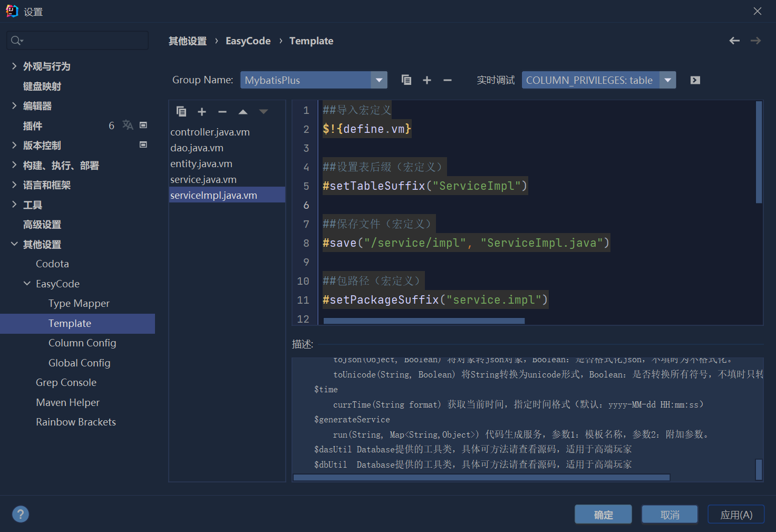Click the 确定 button
The height and width of the screenshot is (532, 776).
click(x=603, y=515)
